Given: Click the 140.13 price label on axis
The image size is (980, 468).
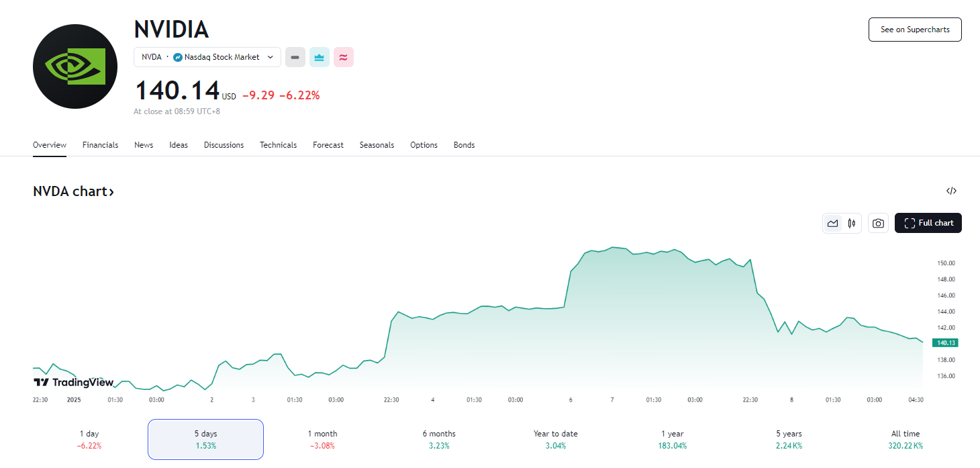Looking at the screenshot, I should [x=945, y=342].
